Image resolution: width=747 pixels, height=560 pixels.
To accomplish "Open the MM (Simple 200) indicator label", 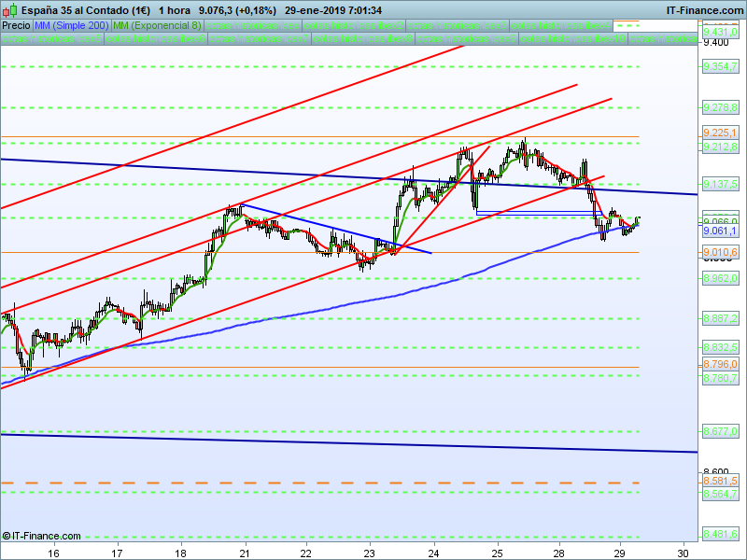I will (72, 26).
